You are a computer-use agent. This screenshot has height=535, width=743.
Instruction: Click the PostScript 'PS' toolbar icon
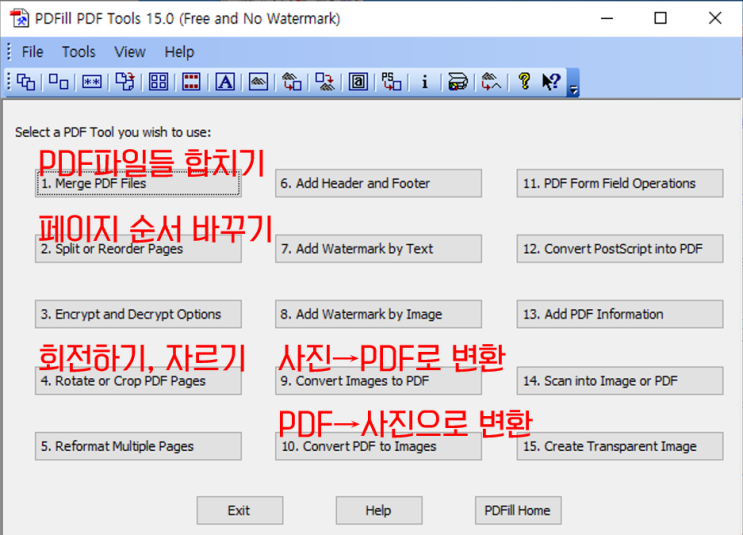coord(391,83)
